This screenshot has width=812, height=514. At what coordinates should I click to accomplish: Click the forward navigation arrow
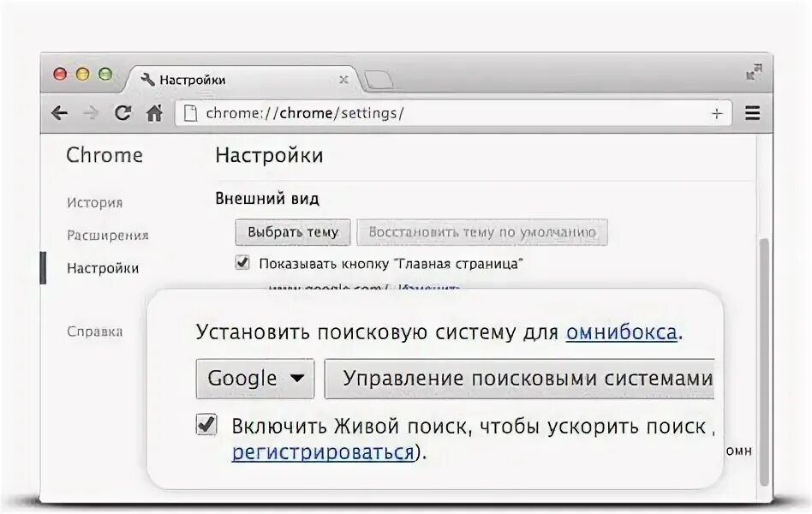[x=91, y=113]
